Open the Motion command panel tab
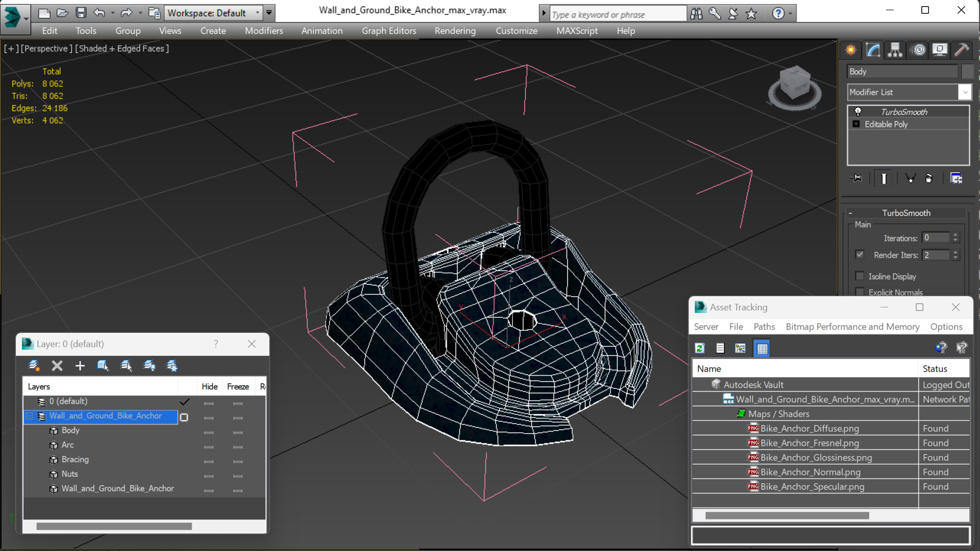The width and height of the screenshot is (980, 551). [918, 49]
